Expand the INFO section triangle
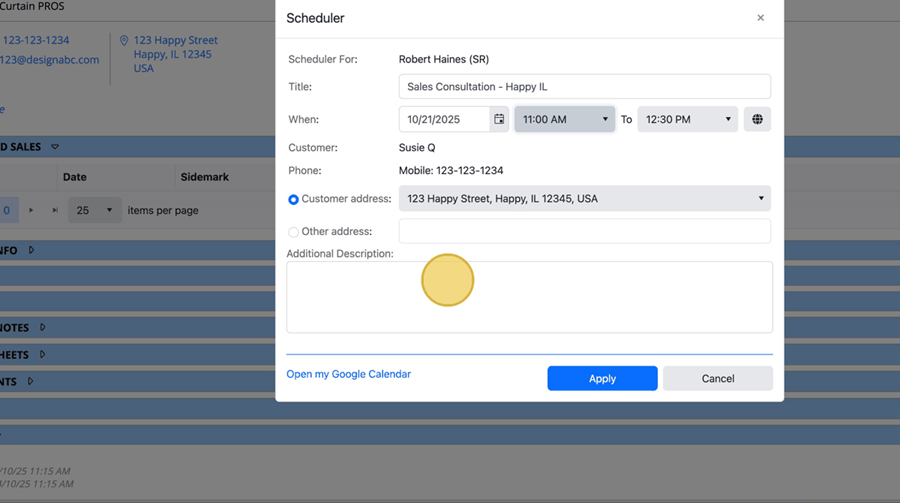 31,250
